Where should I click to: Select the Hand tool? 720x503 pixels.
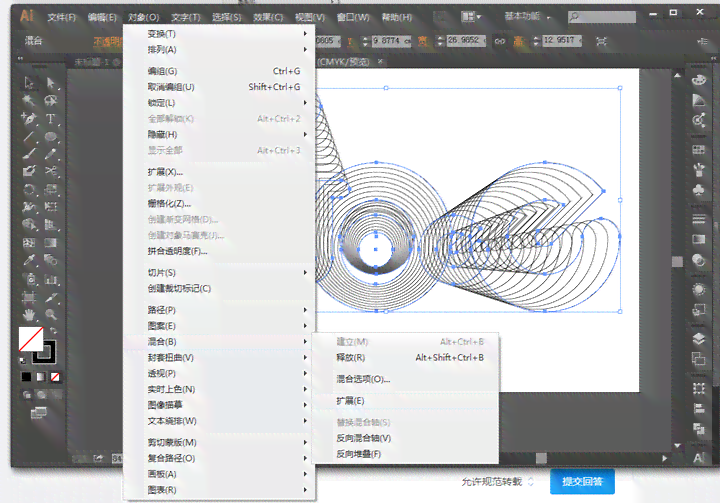(x=29, y=315)
